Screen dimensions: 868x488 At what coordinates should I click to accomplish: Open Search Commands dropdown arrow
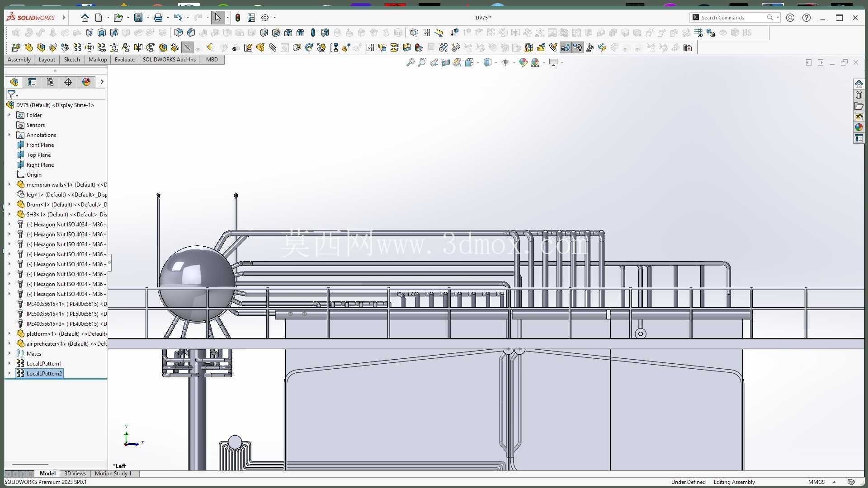click(x=778, y=18)
